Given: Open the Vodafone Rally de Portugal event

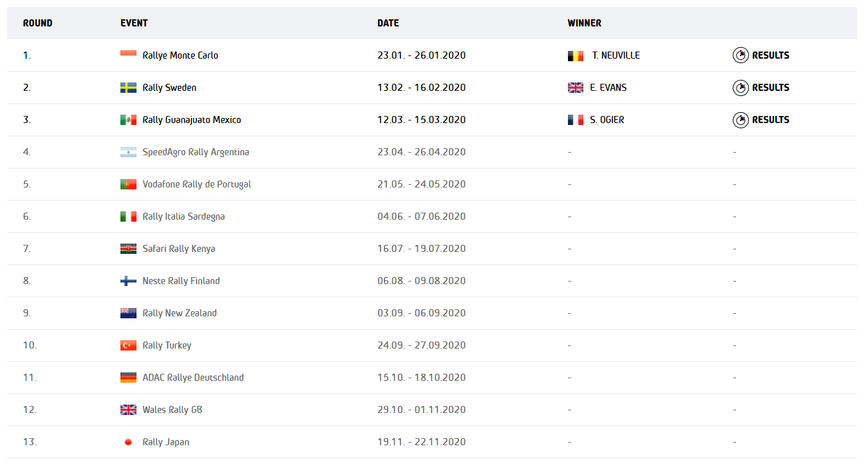Looking at the screenshot, I should [197, 184].
